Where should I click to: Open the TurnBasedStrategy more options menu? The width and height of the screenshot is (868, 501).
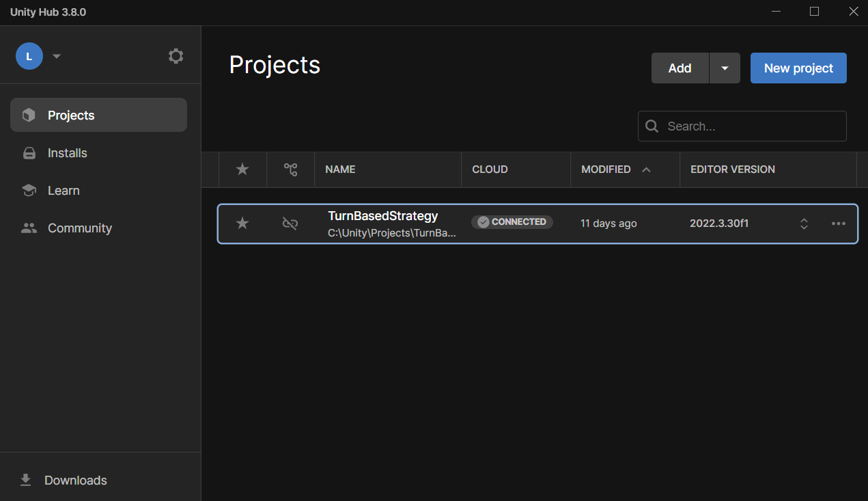point(839,224)
